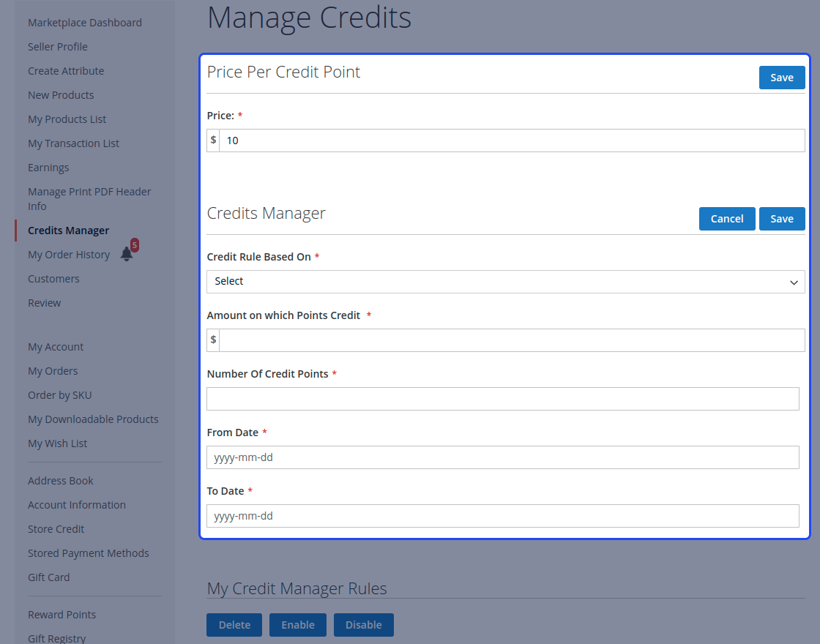Focus Amount on which Points Credit field
The height and width of the screenshot is (644, 820).
click(512, 340)
